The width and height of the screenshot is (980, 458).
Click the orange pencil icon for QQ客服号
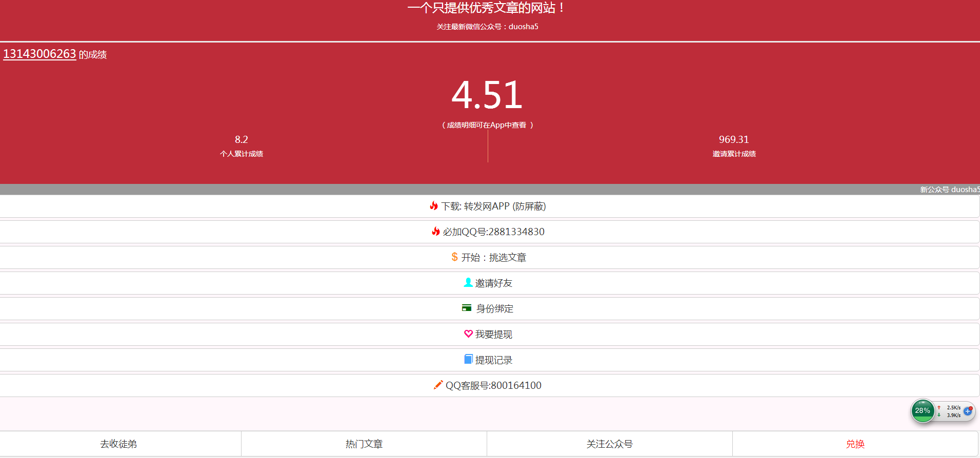tap(438, 385)
